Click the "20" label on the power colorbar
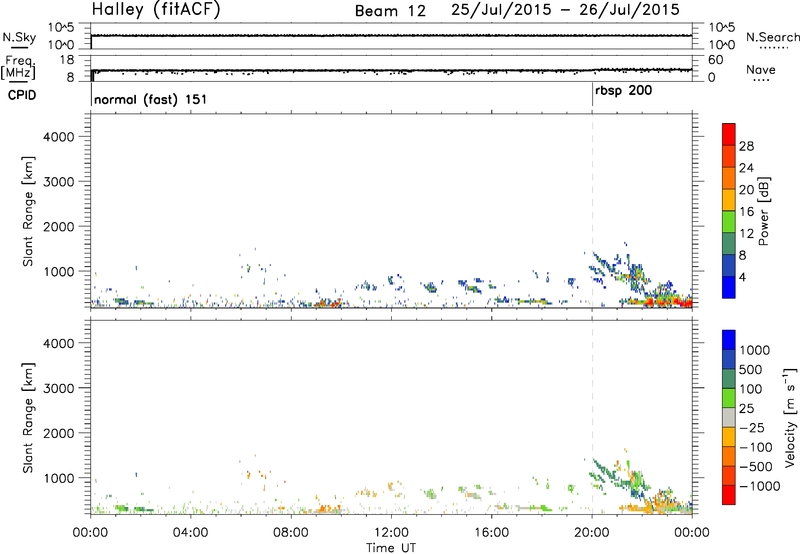The image size is (800, 554). click(x=746, y=190)
